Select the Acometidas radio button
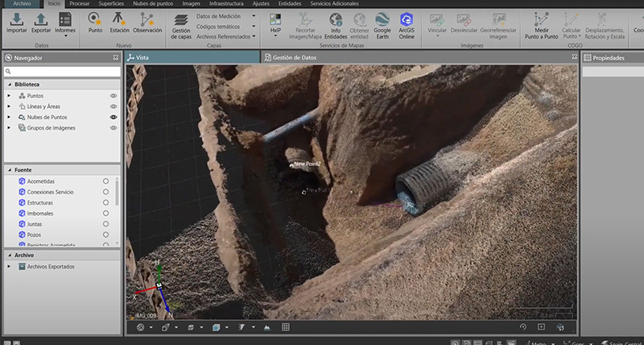This screenshot has height=345, width=644. [x=105, y=181]
